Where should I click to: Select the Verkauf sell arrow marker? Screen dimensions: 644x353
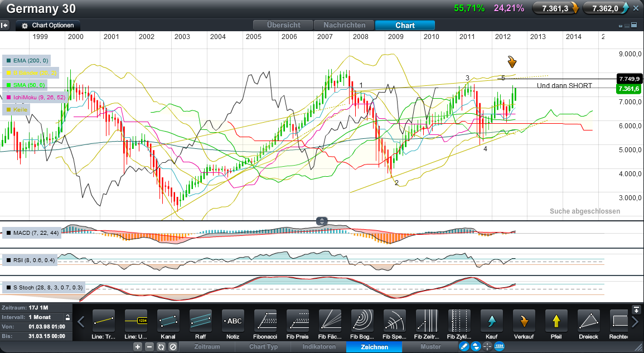[x=524, y=321]
